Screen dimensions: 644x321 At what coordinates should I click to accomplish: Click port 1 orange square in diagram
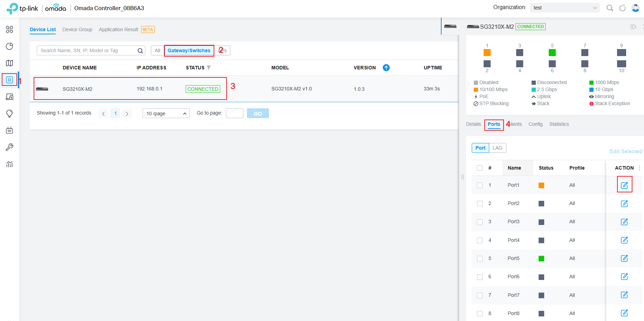tap(487, 53)
